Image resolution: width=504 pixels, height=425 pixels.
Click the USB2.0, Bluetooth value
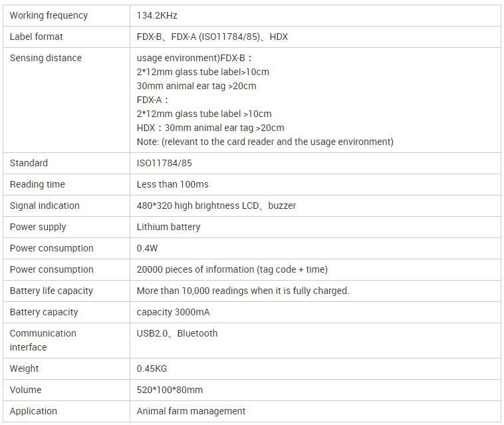177,333
